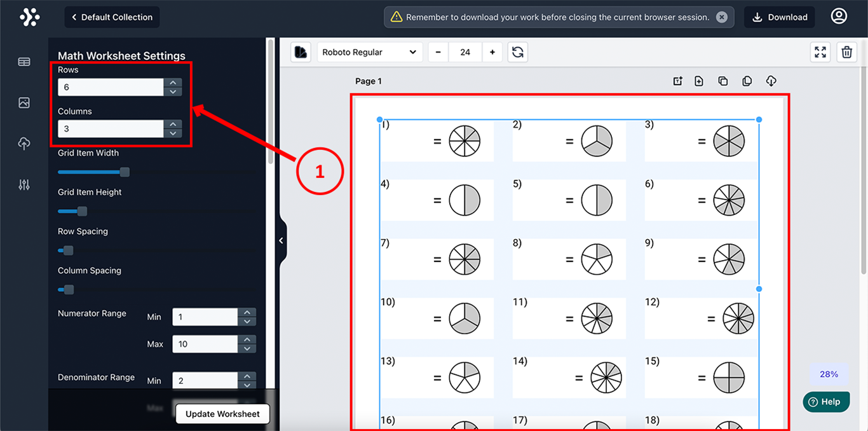This screenshot has height=431, width=868.
Task: Increase font size with plus button
Action: (492, 52)
